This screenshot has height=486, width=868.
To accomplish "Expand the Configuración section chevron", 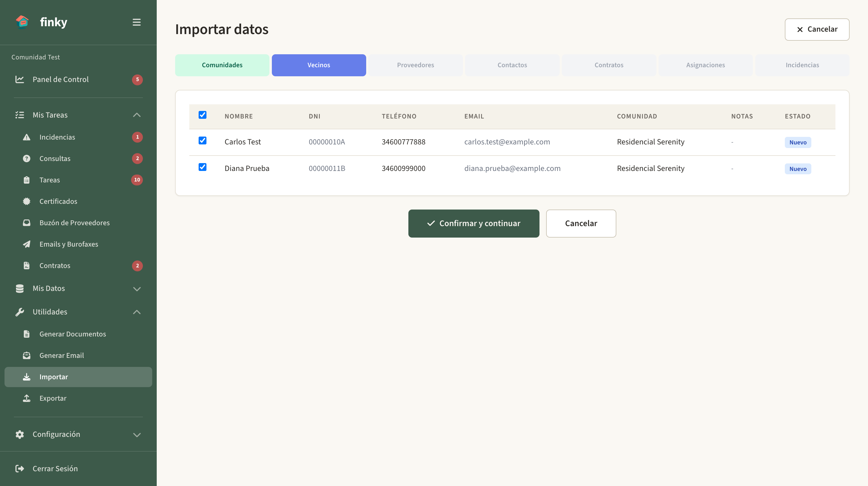I will 137,435.
